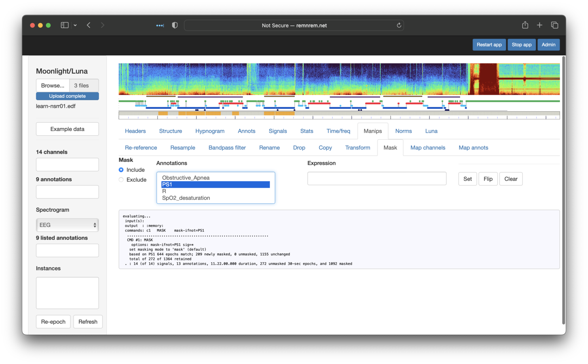
Task: Switch to the Hypnogram tab
Action: (210, 131)
